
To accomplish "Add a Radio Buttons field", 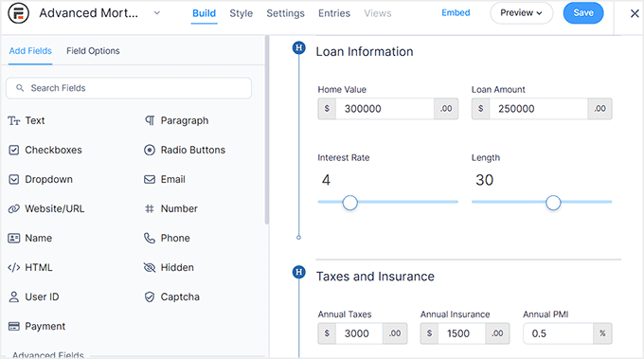I will tap(185, 150).
